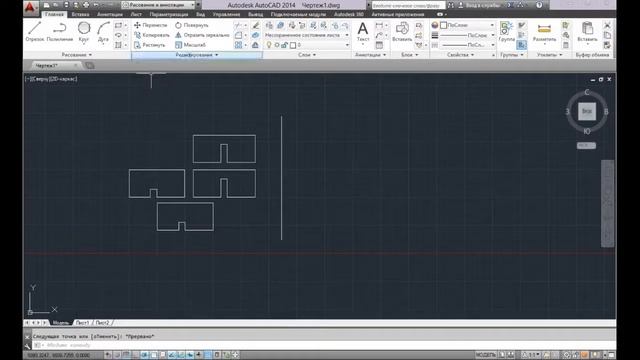Click the Копировать copy tool
This screenshot has height=360, width=640.
tap(151, 35)
